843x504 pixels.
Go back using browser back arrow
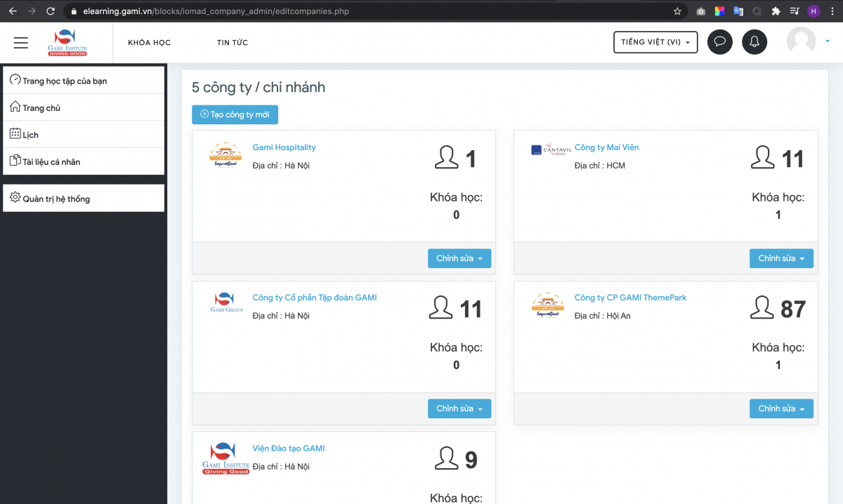[13, 11]
